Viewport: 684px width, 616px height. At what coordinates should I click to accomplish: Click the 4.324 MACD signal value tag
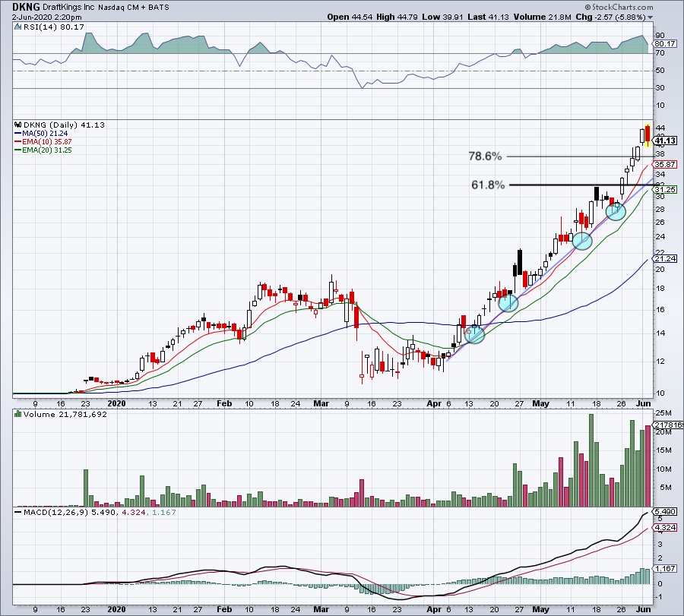point(665,527)
